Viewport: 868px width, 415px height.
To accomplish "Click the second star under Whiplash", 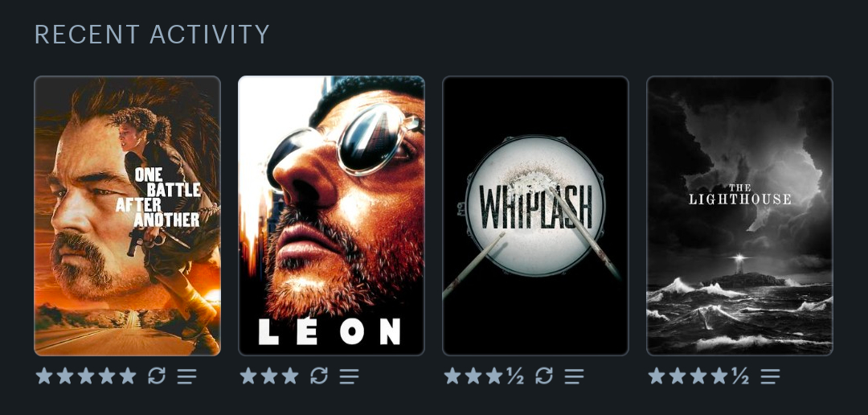I will 473,376.
